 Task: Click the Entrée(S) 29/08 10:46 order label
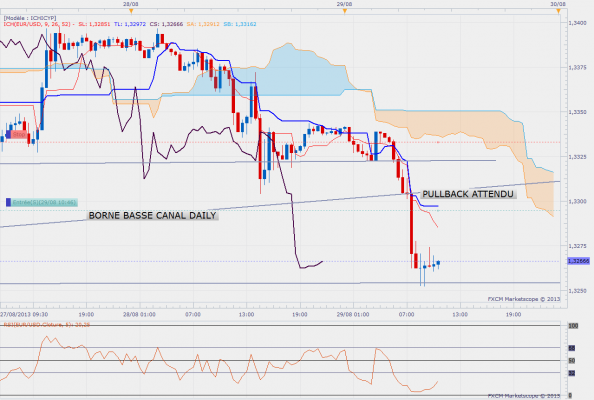coord(44,202)
